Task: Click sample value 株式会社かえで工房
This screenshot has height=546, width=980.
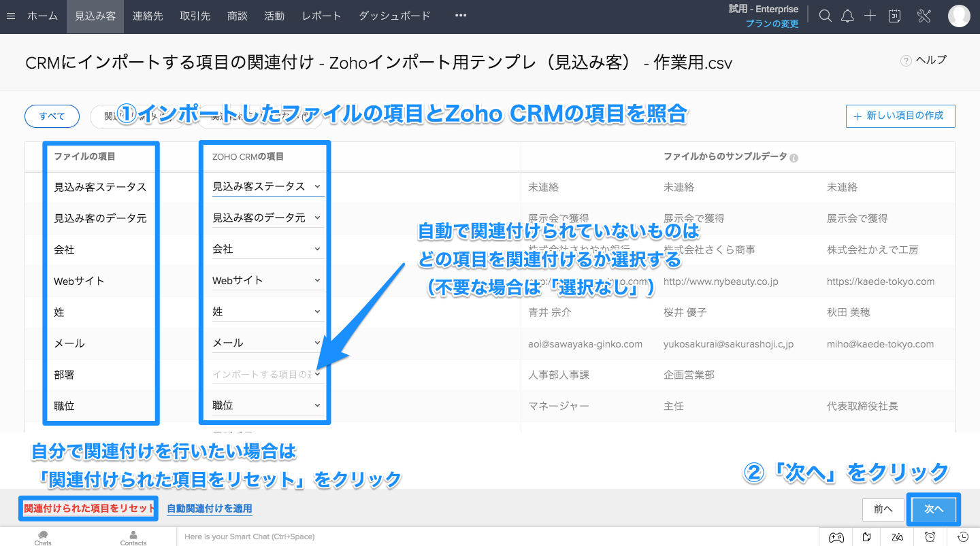Action: coord(872,250)
